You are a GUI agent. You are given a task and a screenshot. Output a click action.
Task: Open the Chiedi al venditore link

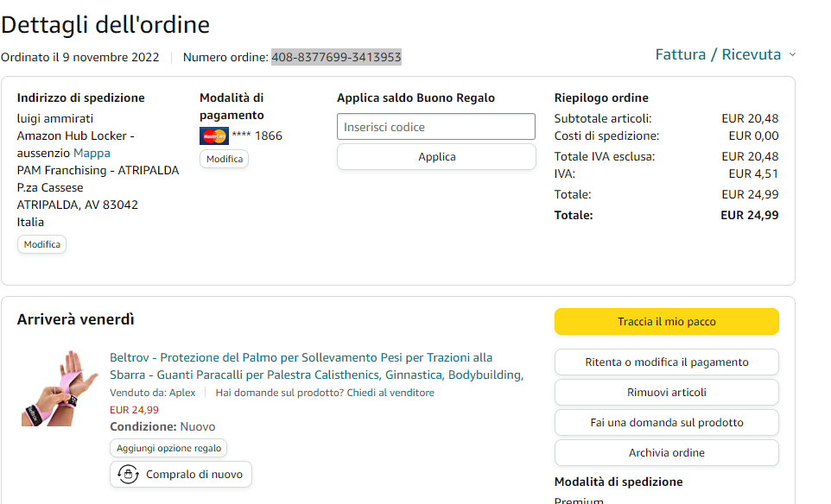[390, 393]
